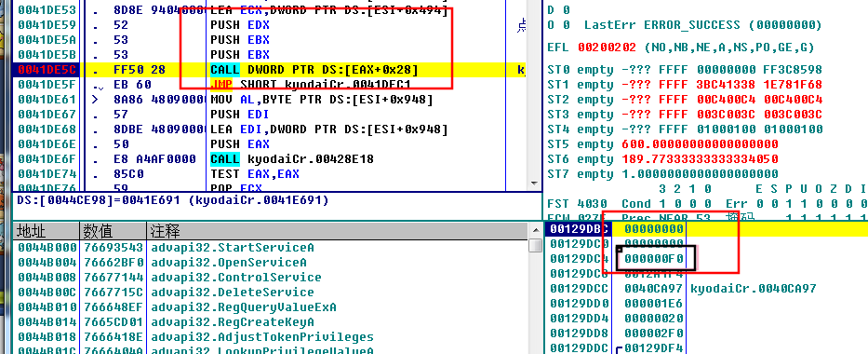Select CALL kyodaiCr.00428E18 instruction
The height and width of the screenshot is (354, 868).
tap(292, 159)
